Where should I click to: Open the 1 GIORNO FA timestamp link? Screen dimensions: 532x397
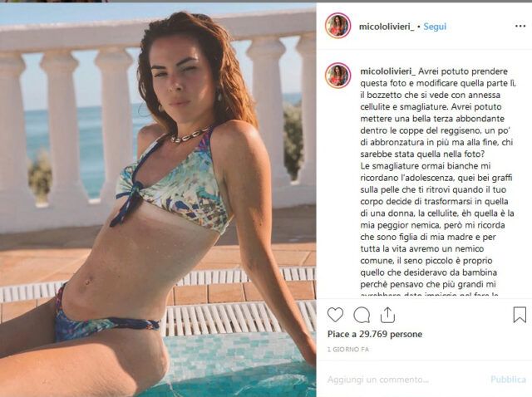click(348, 349)
